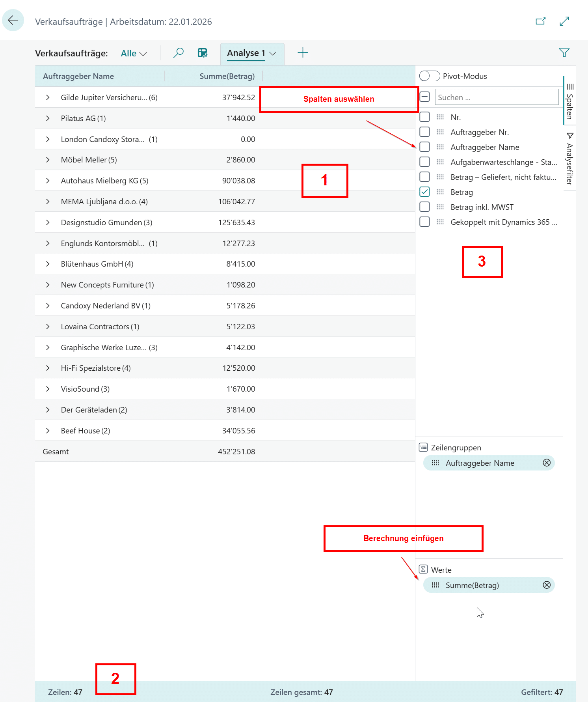
Task: Uncheck the Betrag column checkbox
Action: pos(424,192)
